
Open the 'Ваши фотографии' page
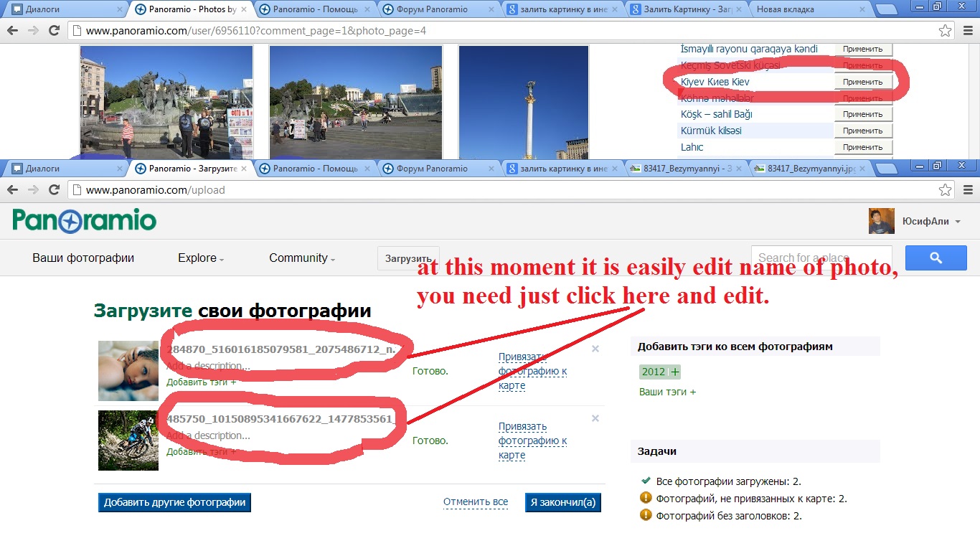point(83,258)
